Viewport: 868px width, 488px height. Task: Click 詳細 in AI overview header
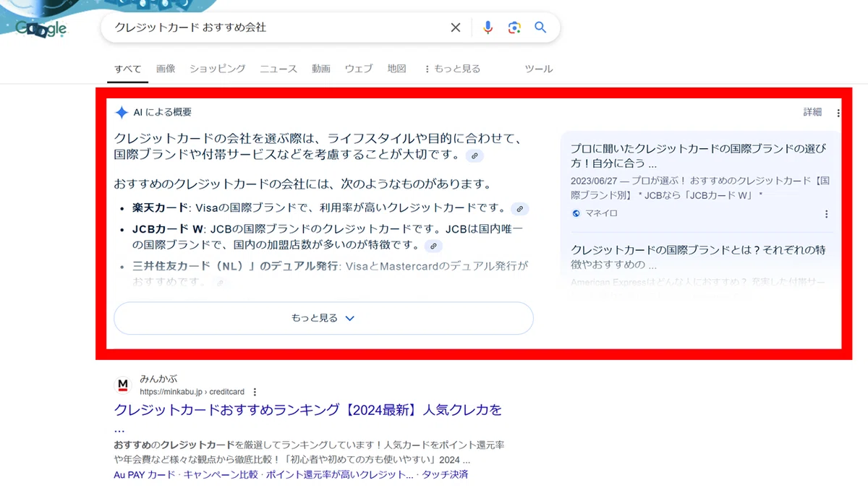[x=812, y=112]
